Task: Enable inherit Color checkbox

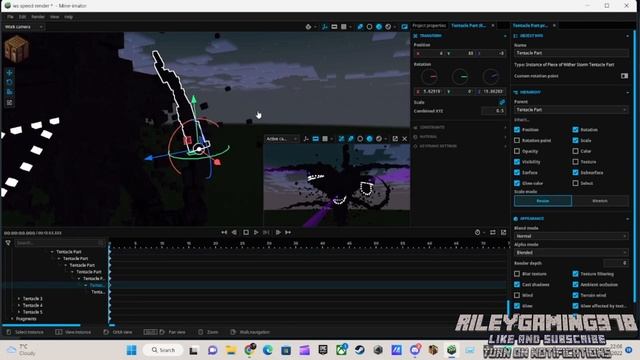Action: pos(576,151)
